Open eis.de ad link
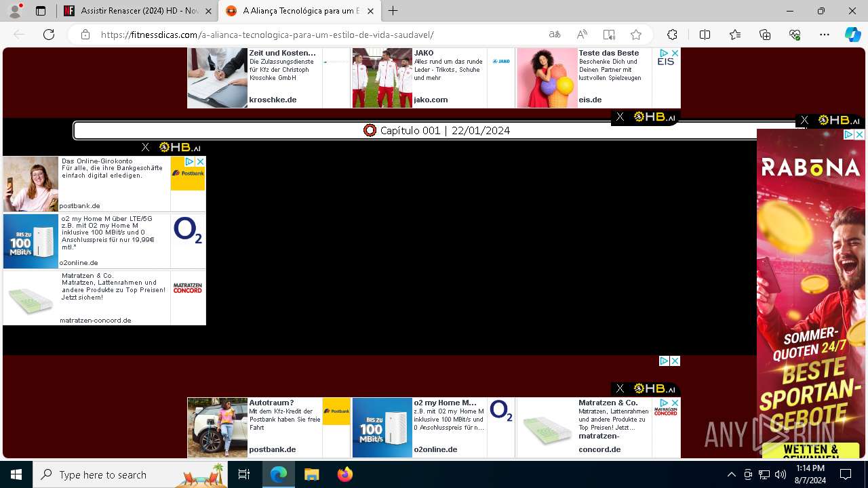This screenshot has width=868, height=488. [590, 100]
